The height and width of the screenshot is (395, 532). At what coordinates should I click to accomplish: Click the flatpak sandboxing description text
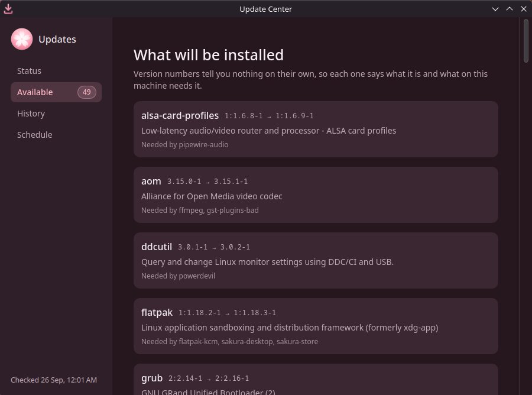290,328
